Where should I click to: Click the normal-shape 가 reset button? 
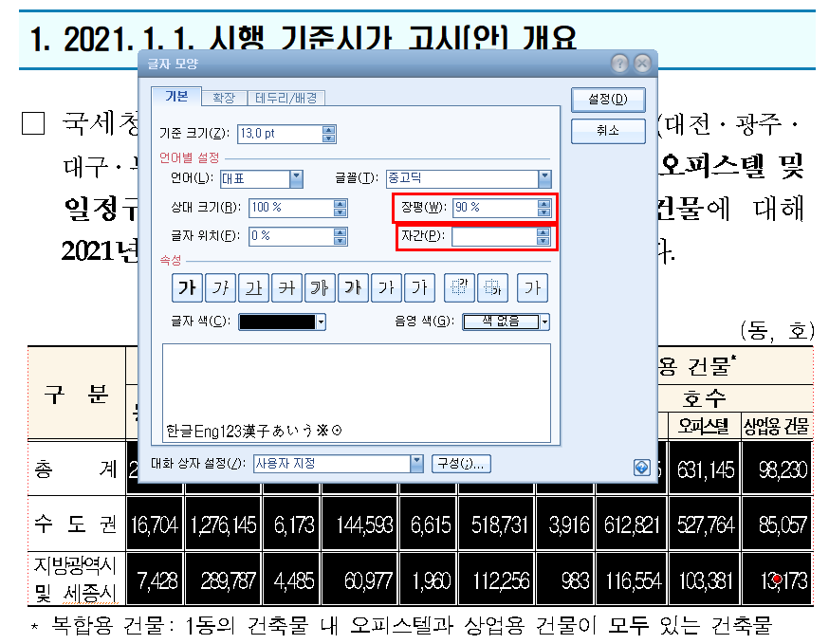click(532, 287)
